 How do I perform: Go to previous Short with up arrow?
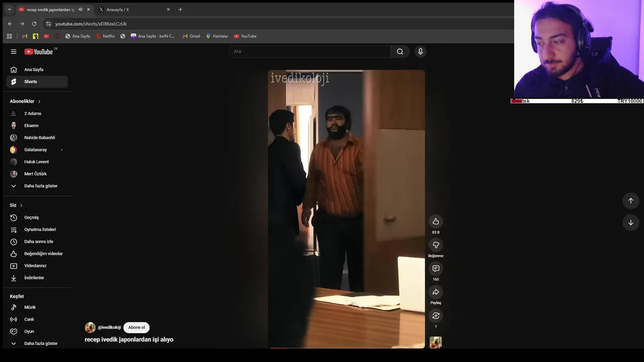pos(630,201)
